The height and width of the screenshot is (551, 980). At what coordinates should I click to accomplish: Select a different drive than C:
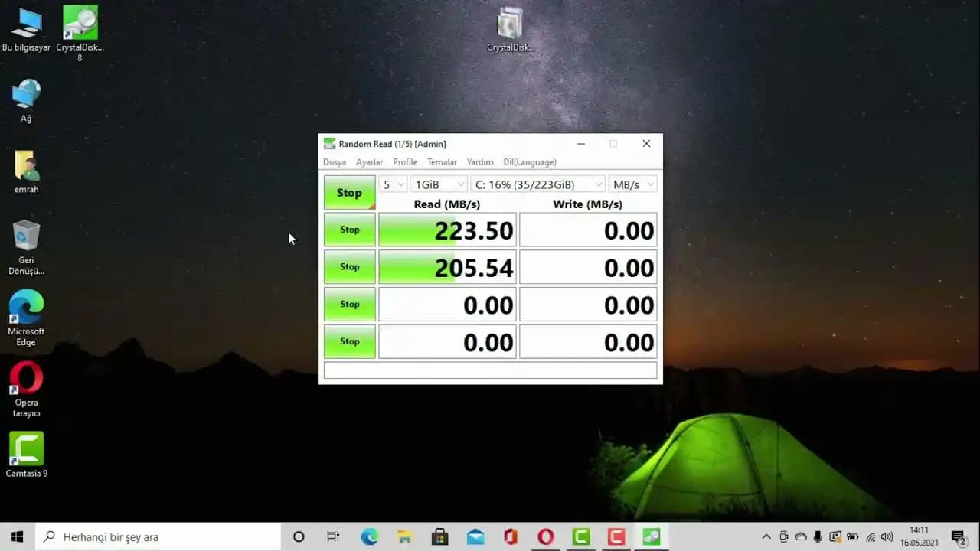(537, 184)
